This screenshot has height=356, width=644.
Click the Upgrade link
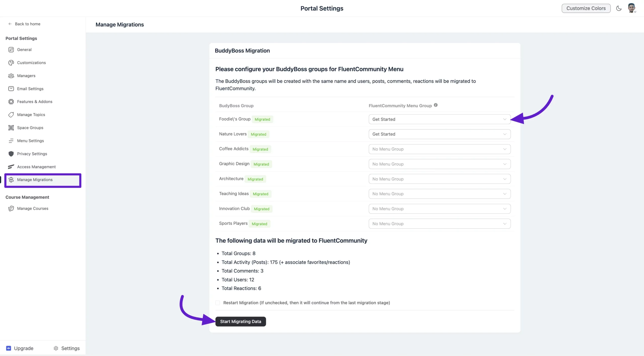20,348
